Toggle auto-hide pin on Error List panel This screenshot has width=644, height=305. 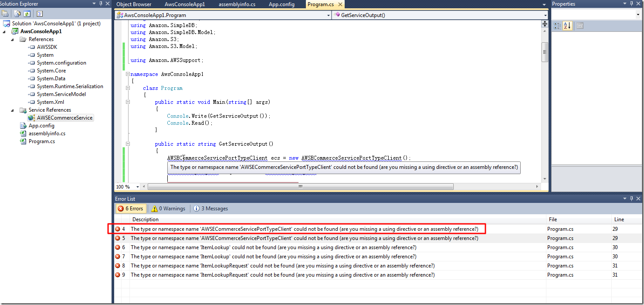point(632,199)
